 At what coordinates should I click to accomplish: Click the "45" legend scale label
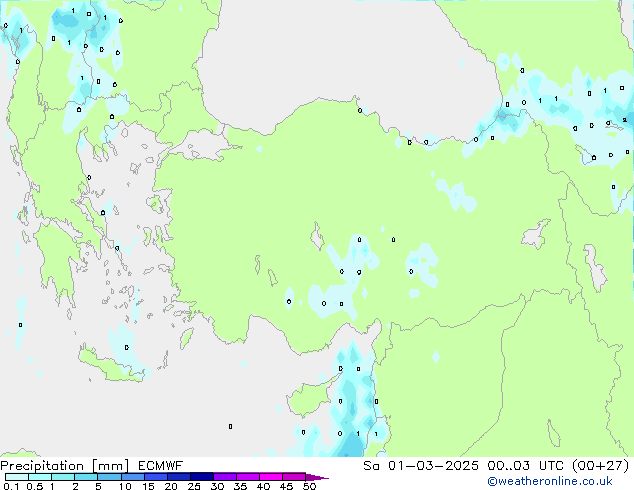pos(286,486)
